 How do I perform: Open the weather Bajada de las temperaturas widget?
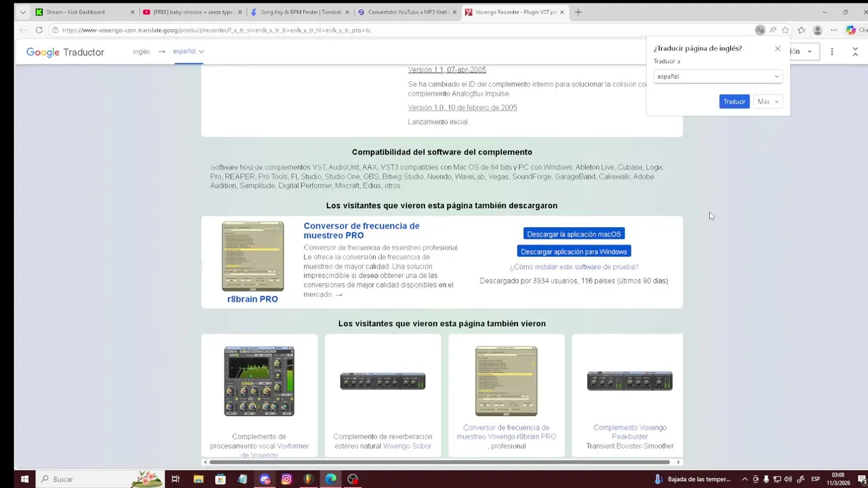pyautogui.click(x=693, y=479)
